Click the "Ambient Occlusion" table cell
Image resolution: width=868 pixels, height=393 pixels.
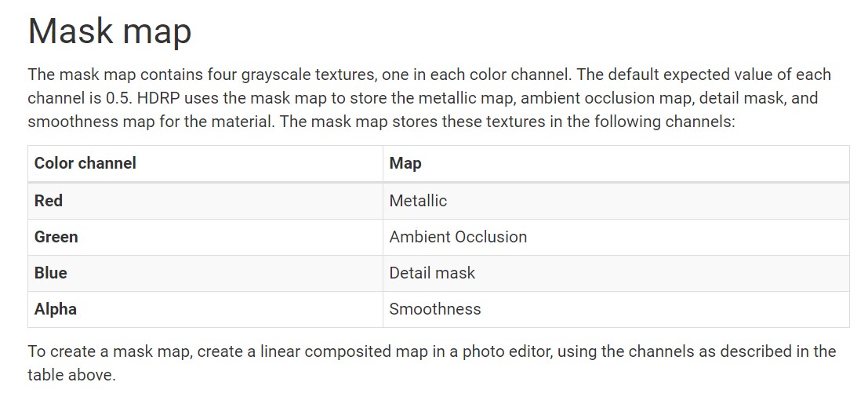click(458, 237)
